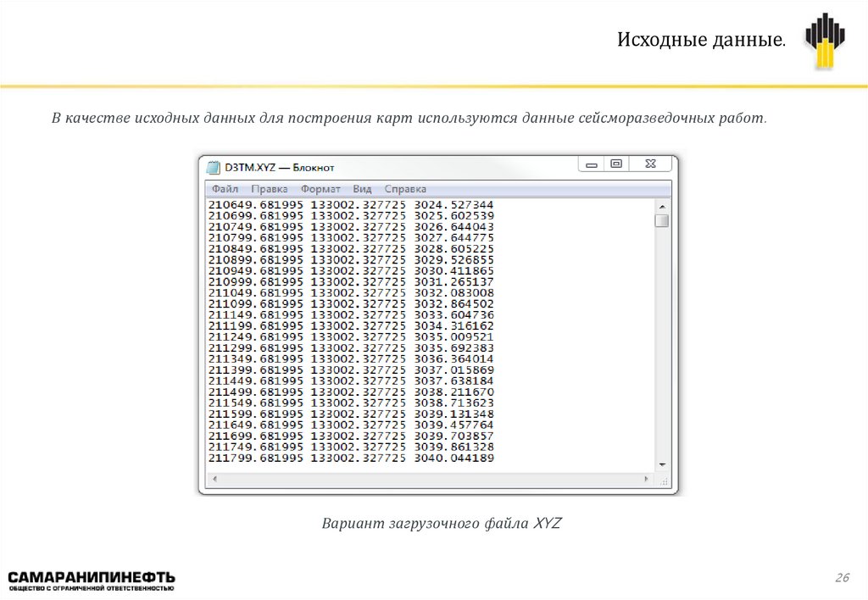The height and width of the screenshot is (600, 868).
Task: Click the horizontal scrollbar right arrow
Action: pos(646,479)
